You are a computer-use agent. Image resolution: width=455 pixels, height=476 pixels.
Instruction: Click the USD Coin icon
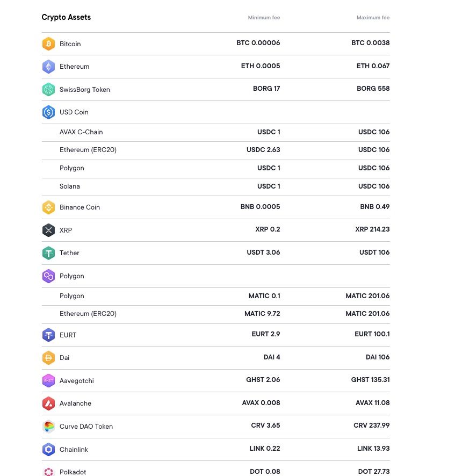point(48,112)
